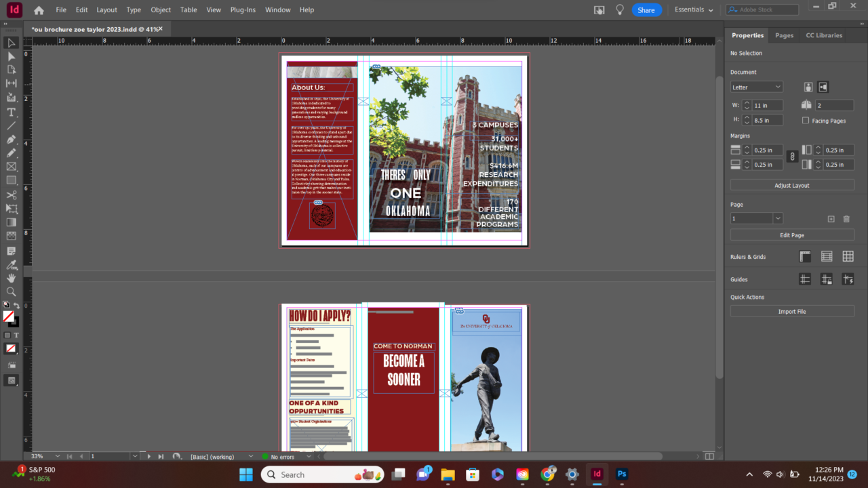Go to next page arrow
Screen dimensions: 868x488
[149, 456]
